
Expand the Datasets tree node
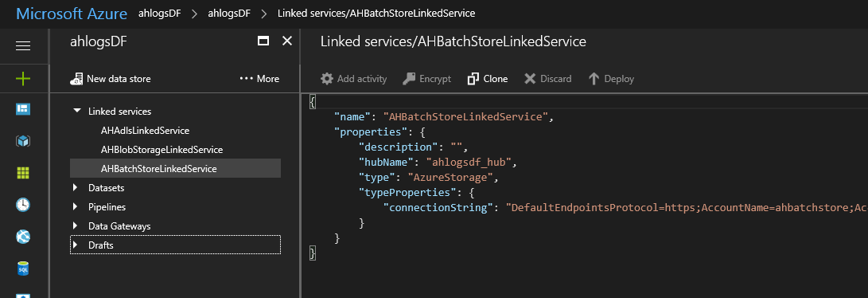click(76, 188)
